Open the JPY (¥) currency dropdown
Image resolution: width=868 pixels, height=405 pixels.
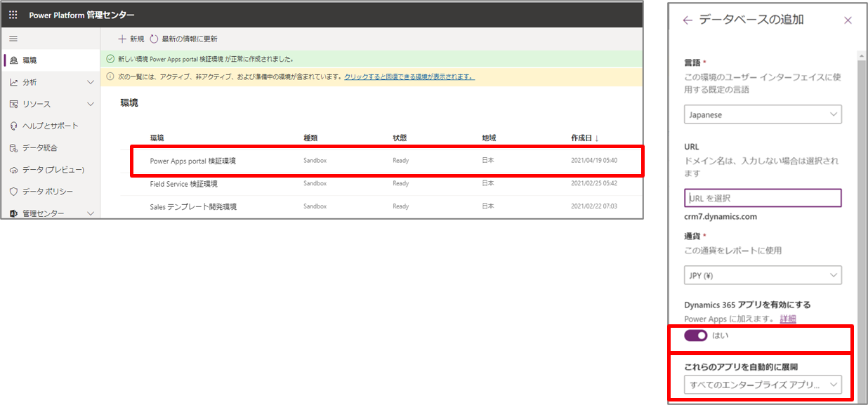tap(763, 275)
